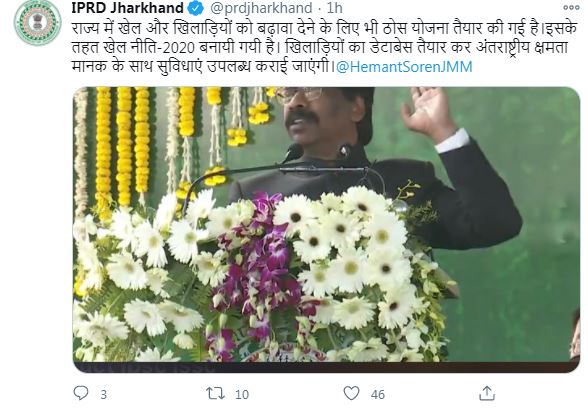Click the white flower bouquet in the video

point(262,276)
